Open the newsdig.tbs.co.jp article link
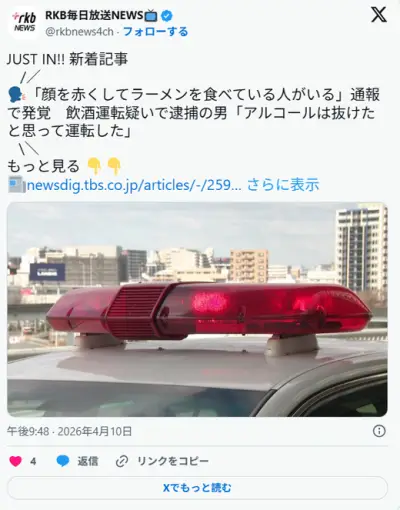This screenshot has height=510, width=400. (x=134, y=185)
